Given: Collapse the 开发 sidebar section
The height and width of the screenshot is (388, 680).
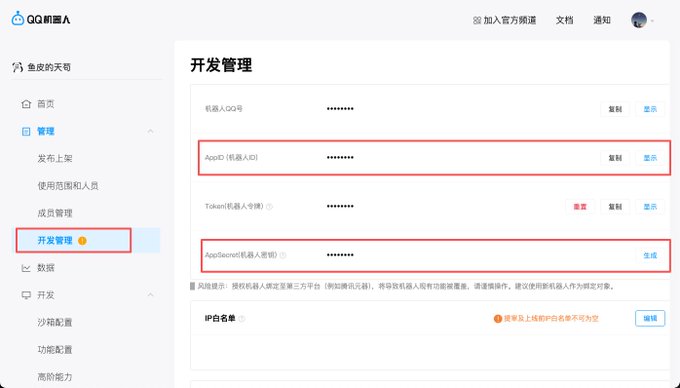Looking at the screenshot, I should point(150,295).
